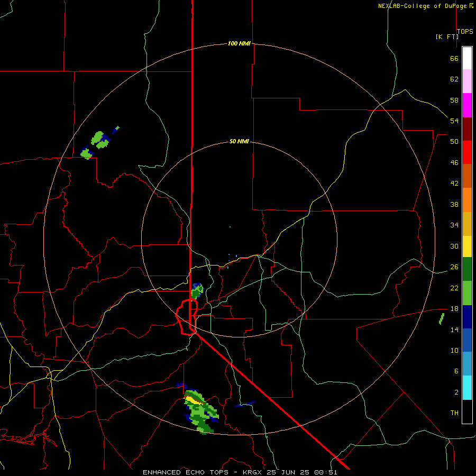Image resolution: width=476 pixels, height=476 pixels.
Task: Click the magenta legend swatch
Action: (x=467, y=105)
